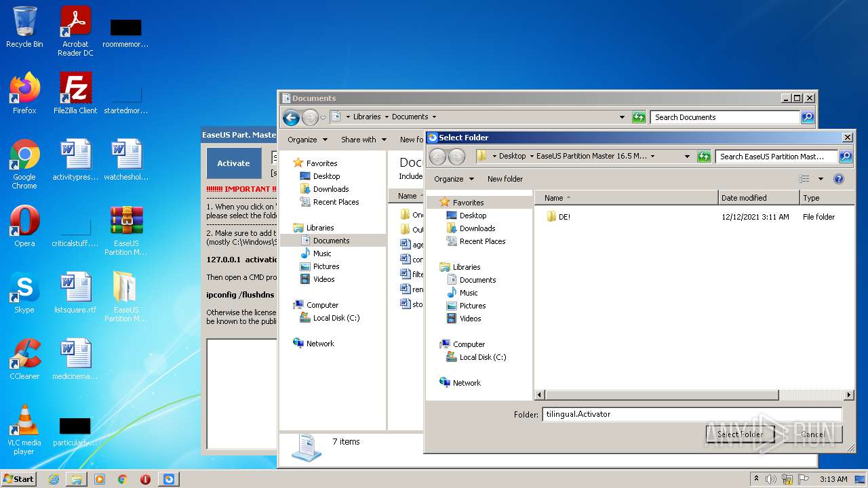Show hidden system tray icons
This screenshot has height=488, width=868.
pos(757,479)
